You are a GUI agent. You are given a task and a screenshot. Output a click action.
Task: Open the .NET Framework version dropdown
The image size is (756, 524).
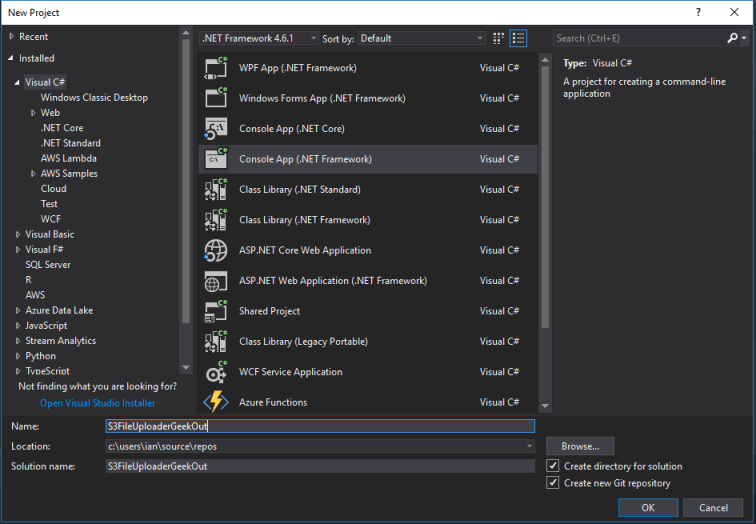259,38
